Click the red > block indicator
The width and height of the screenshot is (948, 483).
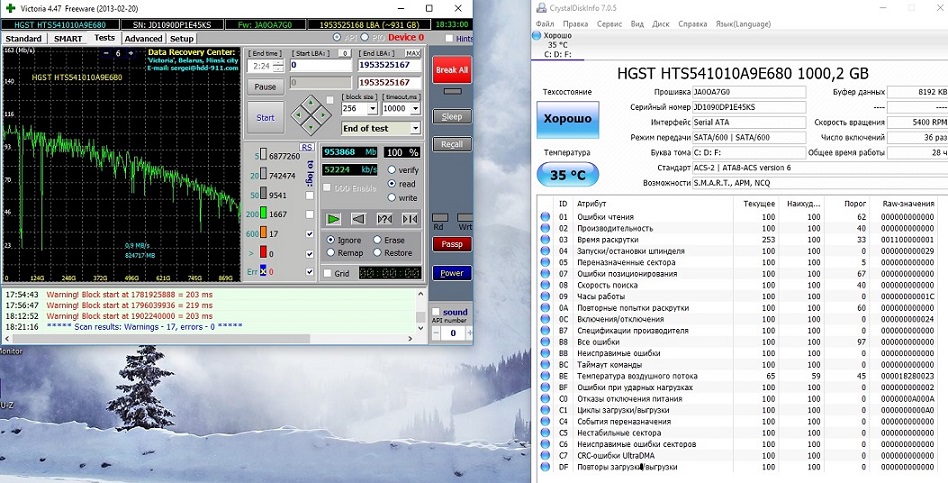tap(264, 252)
